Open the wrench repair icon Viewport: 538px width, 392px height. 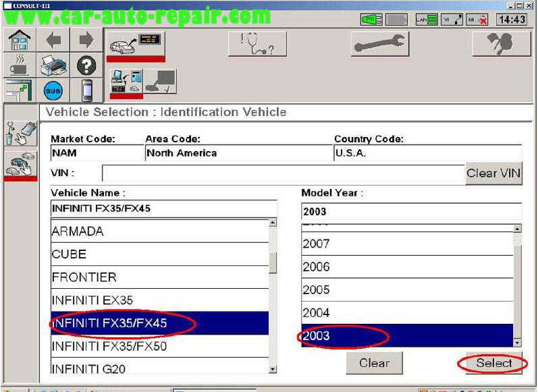tap(380, 44)
